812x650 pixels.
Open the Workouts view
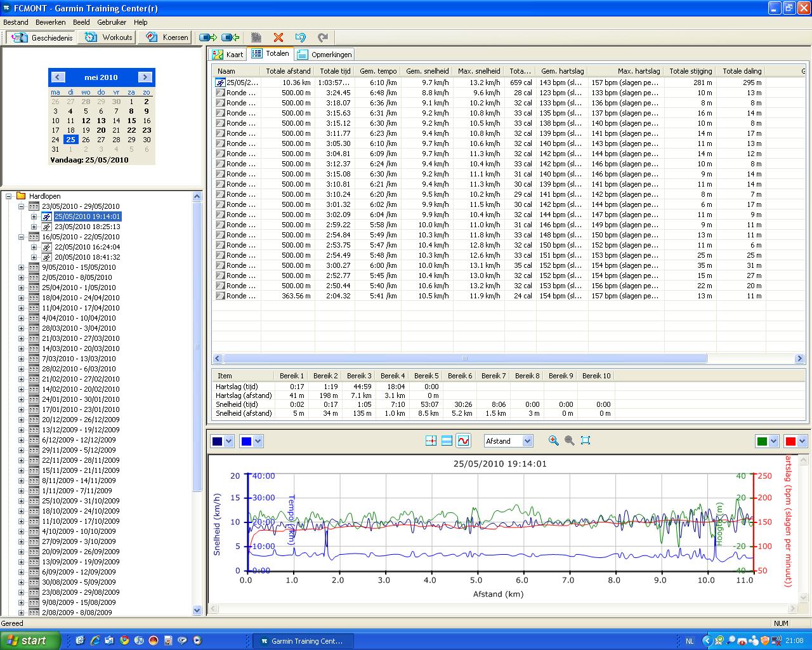point(108,37)
